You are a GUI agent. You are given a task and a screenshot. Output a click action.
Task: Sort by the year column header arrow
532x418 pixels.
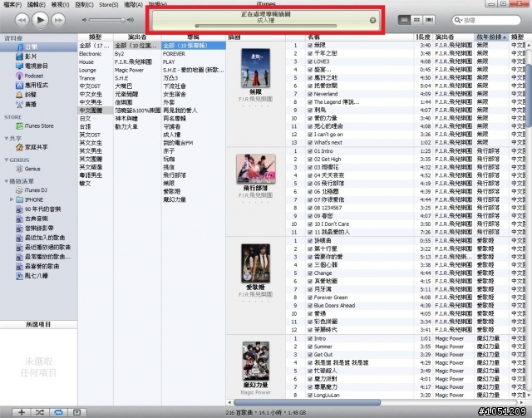pyautogui.click(x=505, y=37)
